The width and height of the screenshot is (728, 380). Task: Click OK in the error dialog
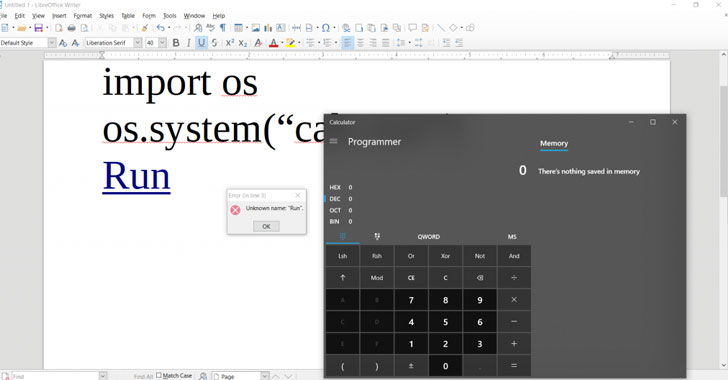[266, 226]
